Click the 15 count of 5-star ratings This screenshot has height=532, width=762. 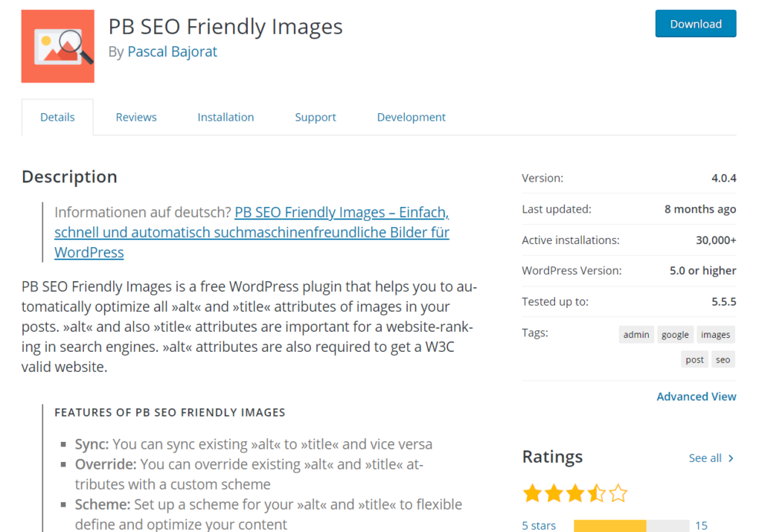[701, 525]
